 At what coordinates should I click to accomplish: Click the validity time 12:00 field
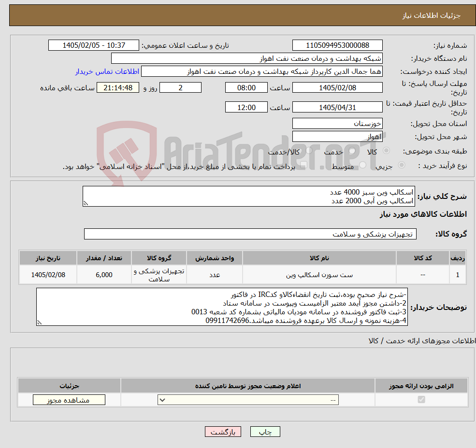[246, 107]
